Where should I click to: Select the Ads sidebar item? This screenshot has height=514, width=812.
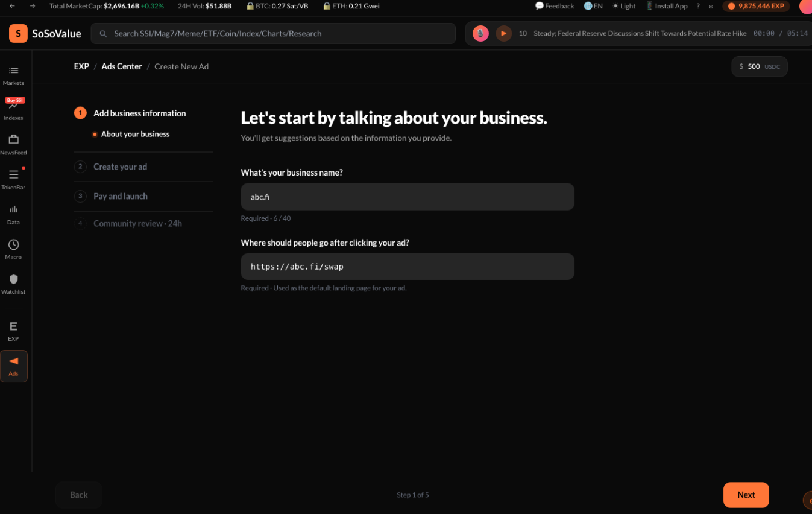coord(13,366)
